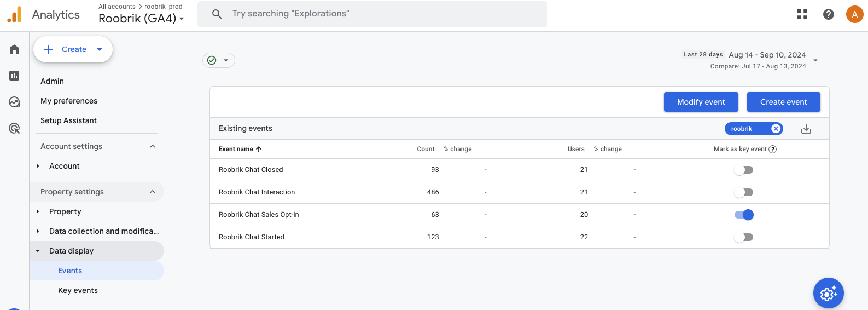The width and height of the screenshot is (868, 310).
Task: Click the Count column header
Action: point(426,149)
